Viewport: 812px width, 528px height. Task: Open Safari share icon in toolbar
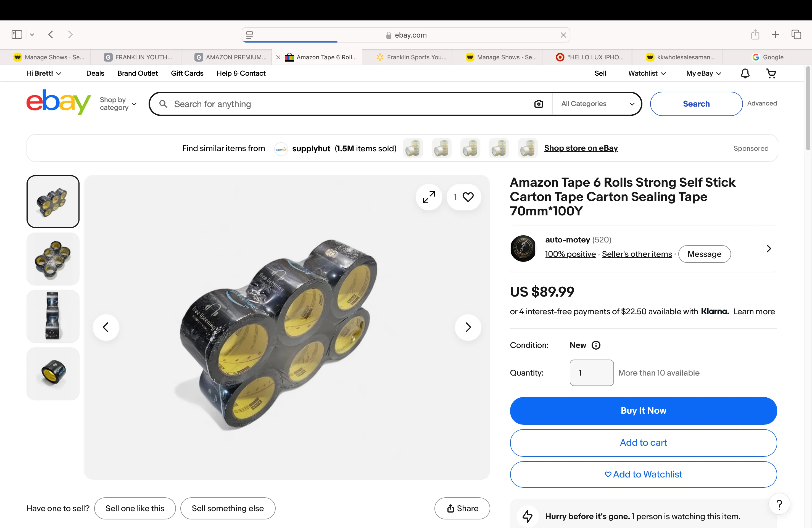click(755, 35)
